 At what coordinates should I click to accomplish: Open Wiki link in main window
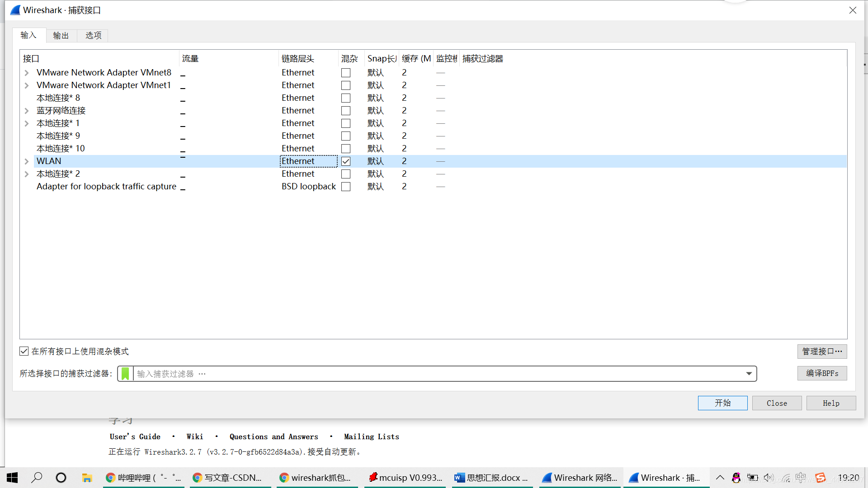194,436
